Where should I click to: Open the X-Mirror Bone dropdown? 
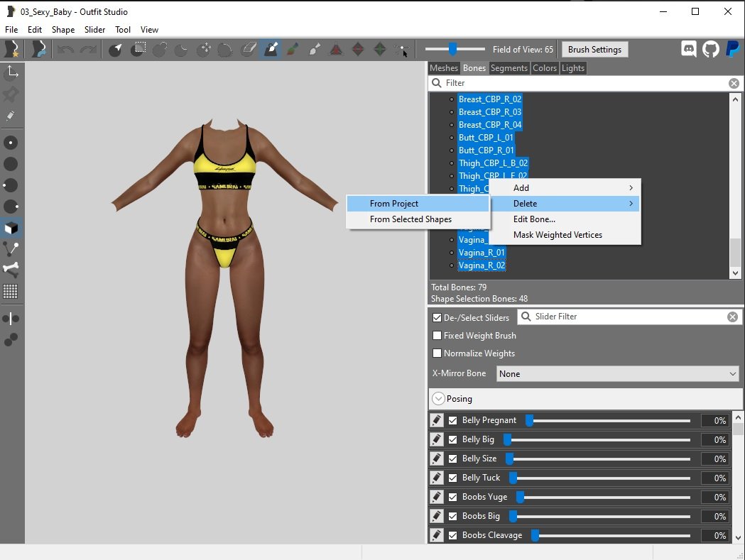(618, 373)
